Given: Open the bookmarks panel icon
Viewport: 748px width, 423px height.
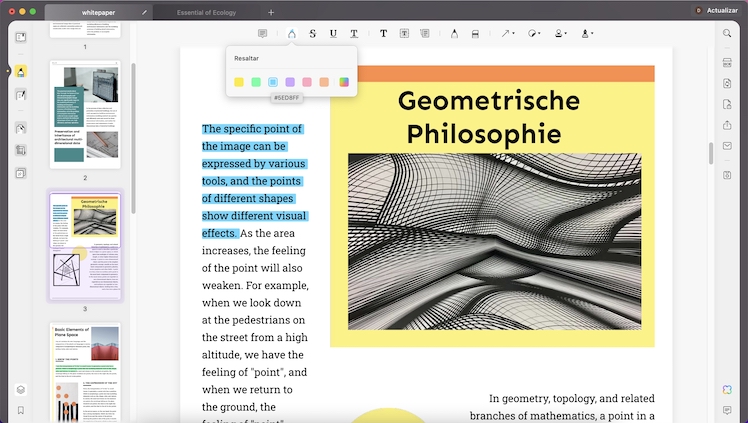Looking at the screenshot, I should coord(21,410).
